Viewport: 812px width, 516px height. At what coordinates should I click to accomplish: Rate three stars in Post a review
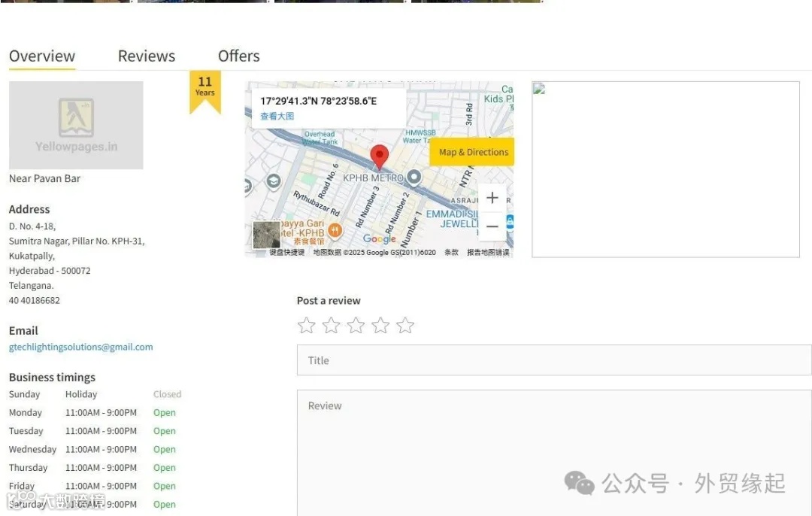coord(356,326)
